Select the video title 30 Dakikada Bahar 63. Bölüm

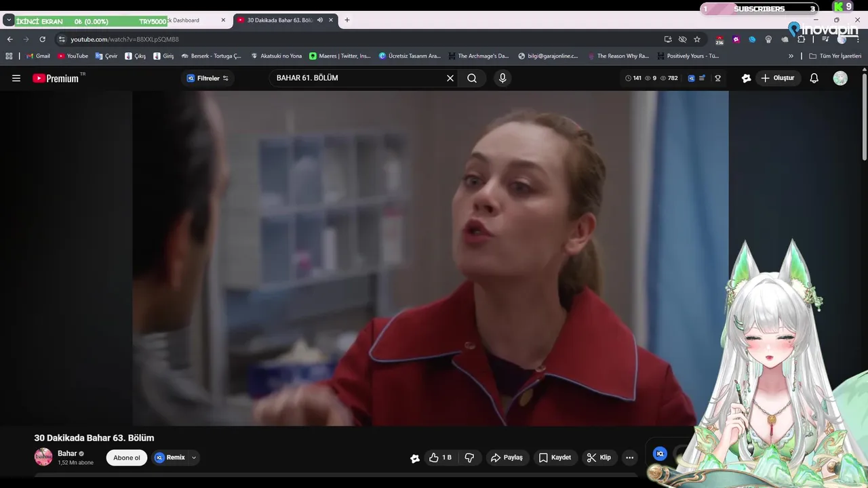tap(94, 438)
